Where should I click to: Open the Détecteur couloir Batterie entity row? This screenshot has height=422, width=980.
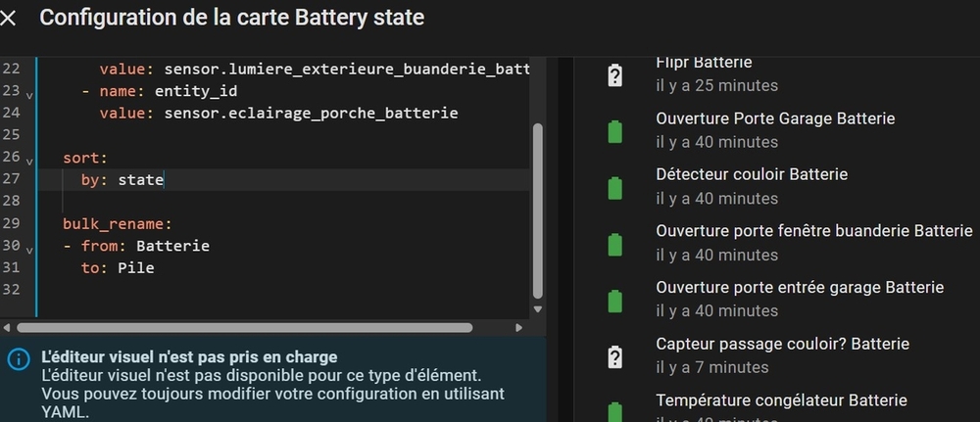pyautogui.click(x=775, y=187)
